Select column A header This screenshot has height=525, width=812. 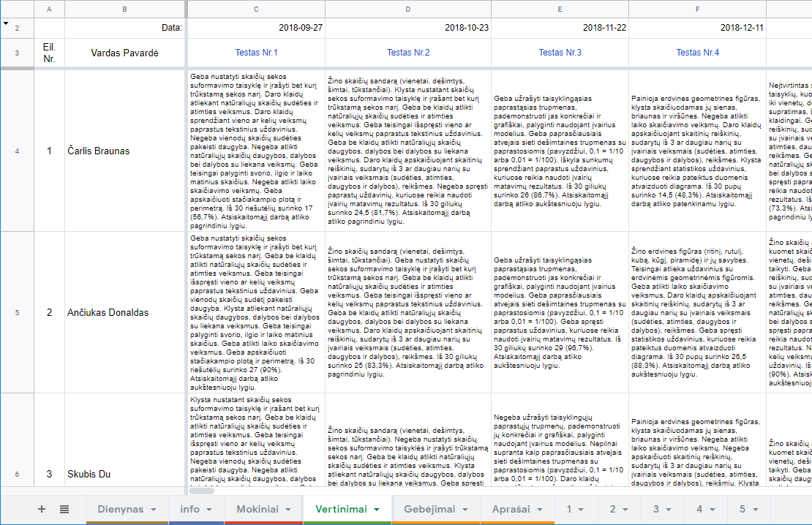point(49,10)
